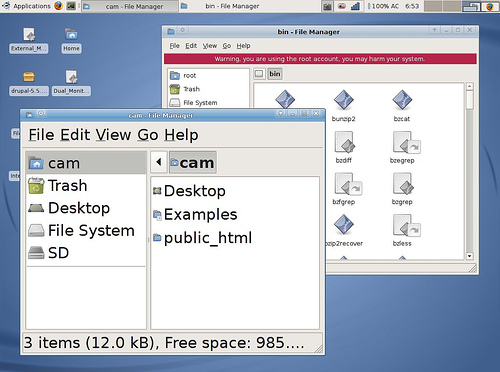Viewport: 500px width, 372px height.
Task: Open Edit menu in bin window
Action: coord(191,46)
